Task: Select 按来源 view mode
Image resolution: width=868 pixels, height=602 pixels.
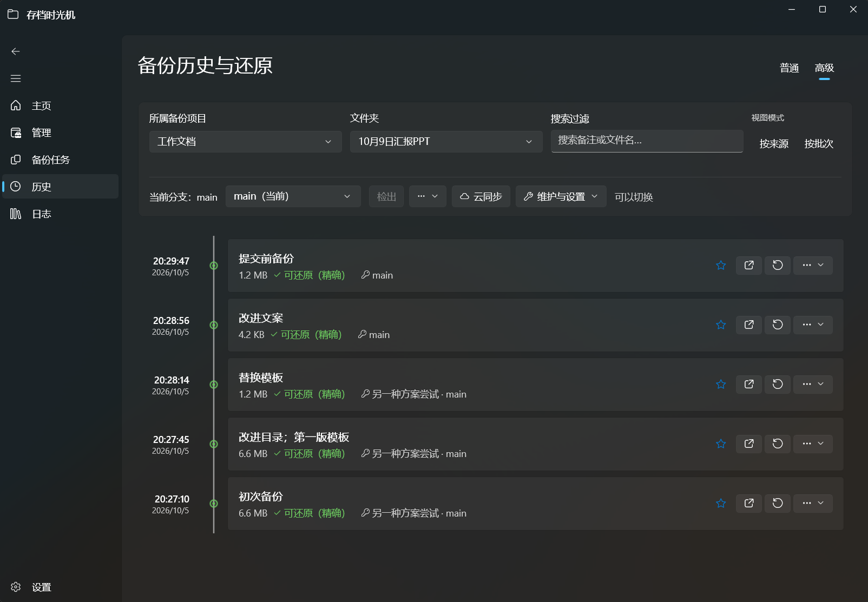Action: (774, 144)
